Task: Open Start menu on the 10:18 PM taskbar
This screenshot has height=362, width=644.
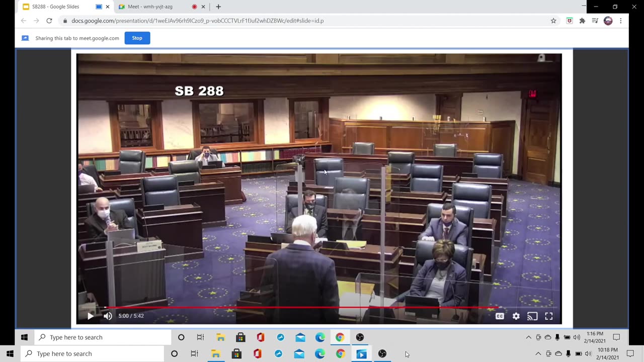Action: (x=10, y=353)
